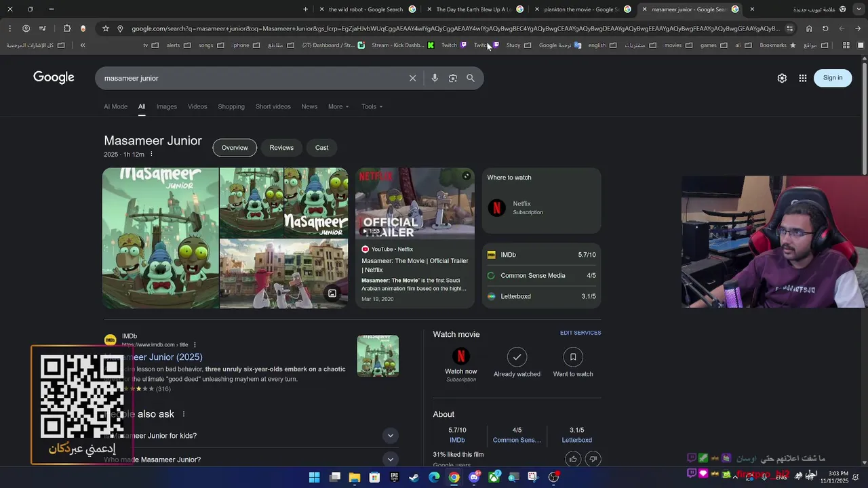Screen dimensions: 868x488
Task: Open the Windows Start menu
Action: tap(315, 477)
